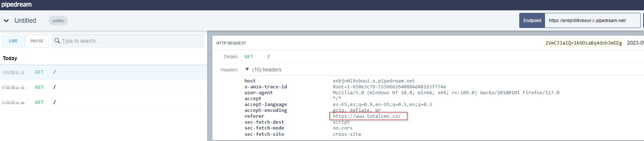Select the referer value https://www.totalcms.co/
The height and width of the screenshot is (141, 644).
(367, 116)
